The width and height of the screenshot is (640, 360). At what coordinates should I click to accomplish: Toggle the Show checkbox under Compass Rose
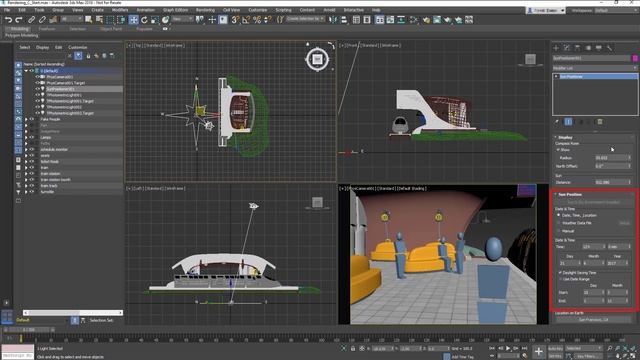point(558,150)
